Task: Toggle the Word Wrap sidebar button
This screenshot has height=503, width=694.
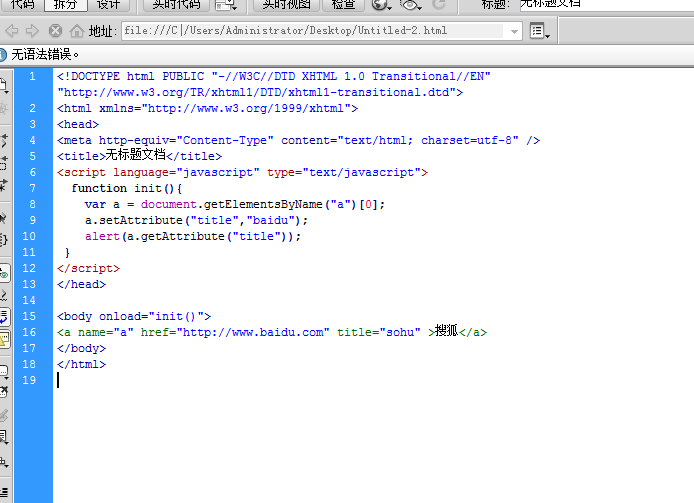Action: tap(4, 317)
